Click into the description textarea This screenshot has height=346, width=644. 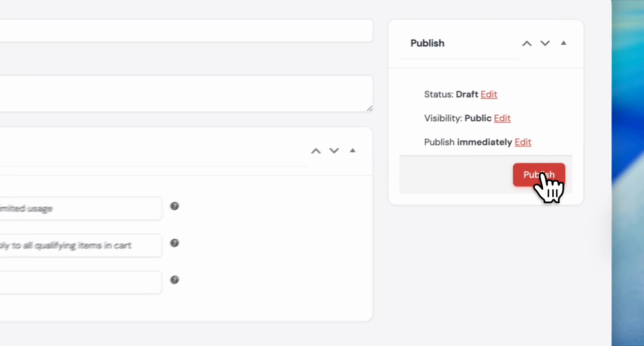click(x=186, y=94)
